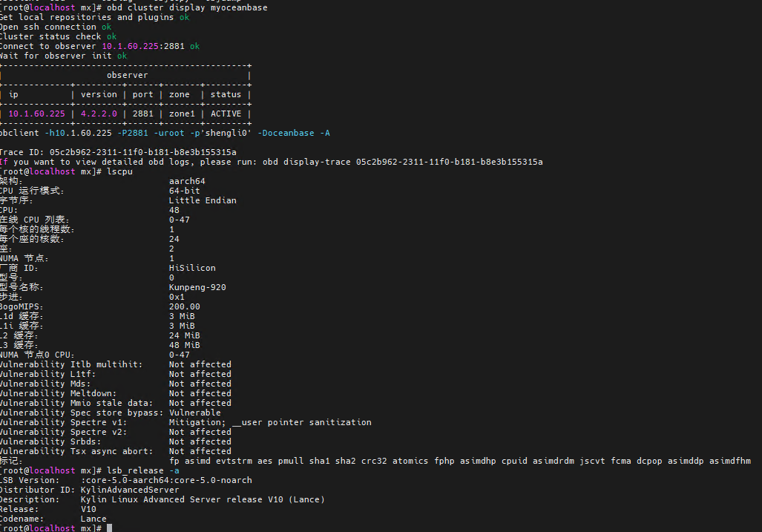Select the port cell '2881' in the table
The image size is (762, 532).
tap(143, 114)
